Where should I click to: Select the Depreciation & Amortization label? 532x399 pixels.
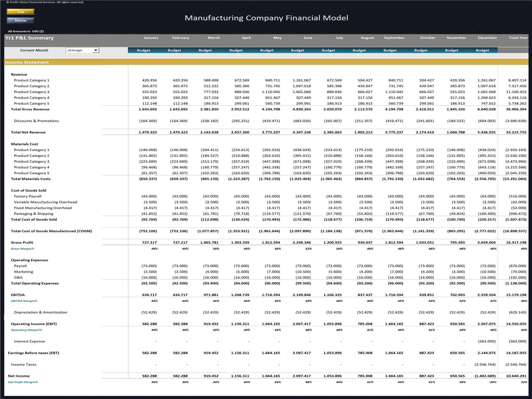click(41, 312)
